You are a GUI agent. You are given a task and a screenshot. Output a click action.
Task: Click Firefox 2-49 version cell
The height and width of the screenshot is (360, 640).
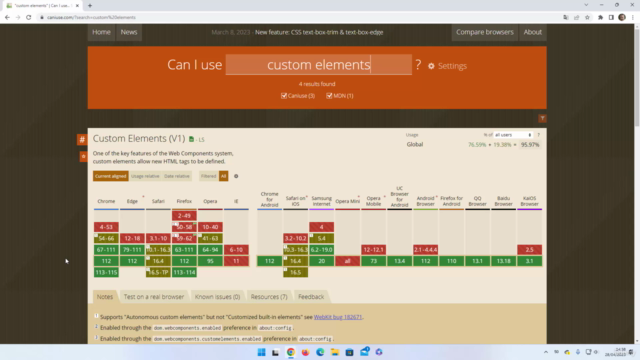184,216
